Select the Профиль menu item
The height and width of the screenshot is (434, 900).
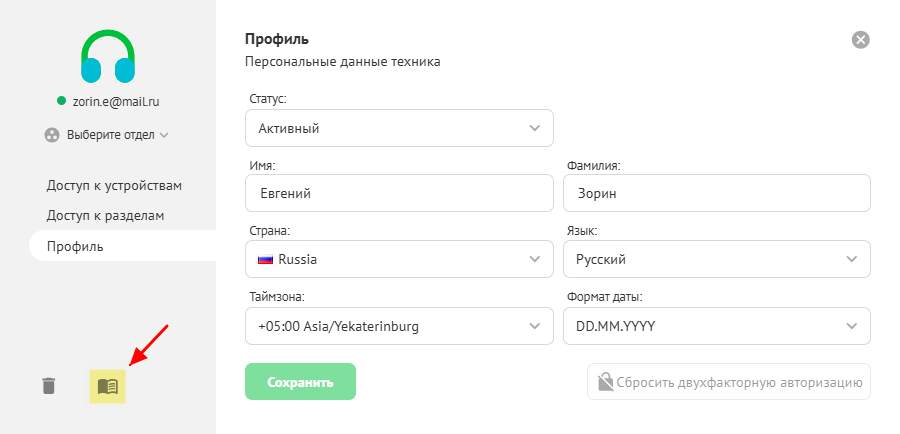pyautogui.click(x=75, y=246)
